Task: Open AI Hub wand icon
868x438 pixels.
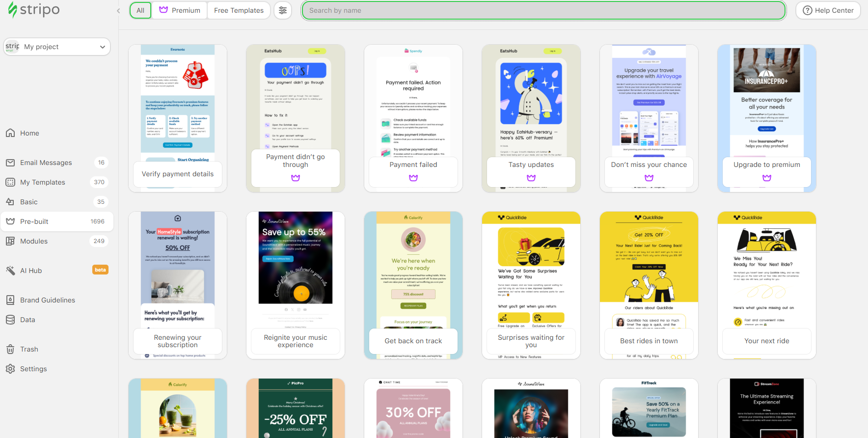Action: (10, 271)
